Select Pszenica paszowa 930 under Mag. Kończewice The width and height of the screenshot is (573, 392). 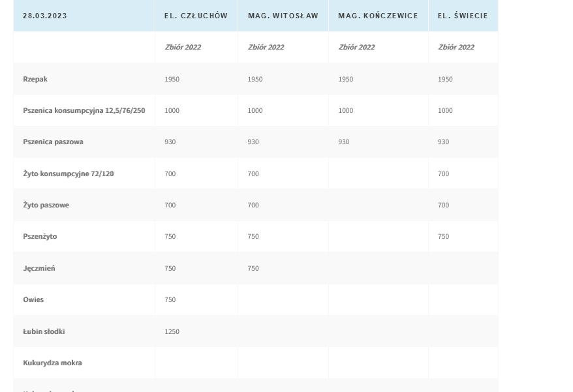[x=344, y=142]
